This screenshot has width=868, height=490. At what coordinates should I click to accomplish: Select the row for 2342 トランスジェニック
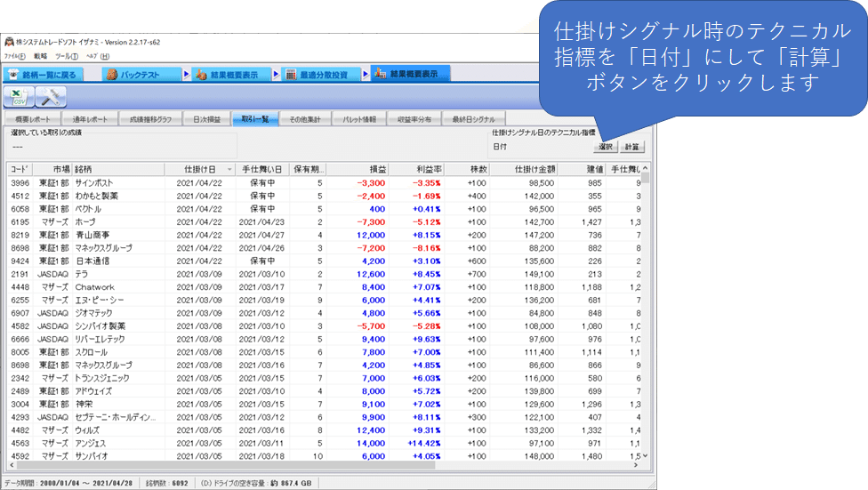324,378
